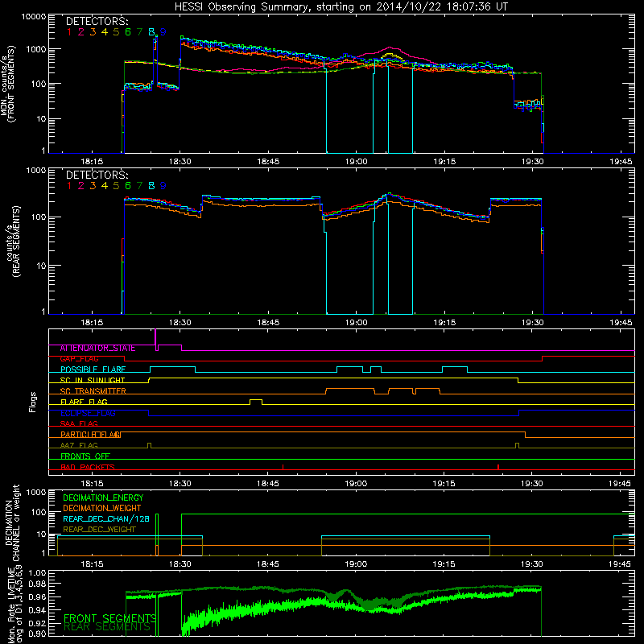
Task: Click the REAR SEGMENTS label in the livetime plot
Action: tap(107, 627)
